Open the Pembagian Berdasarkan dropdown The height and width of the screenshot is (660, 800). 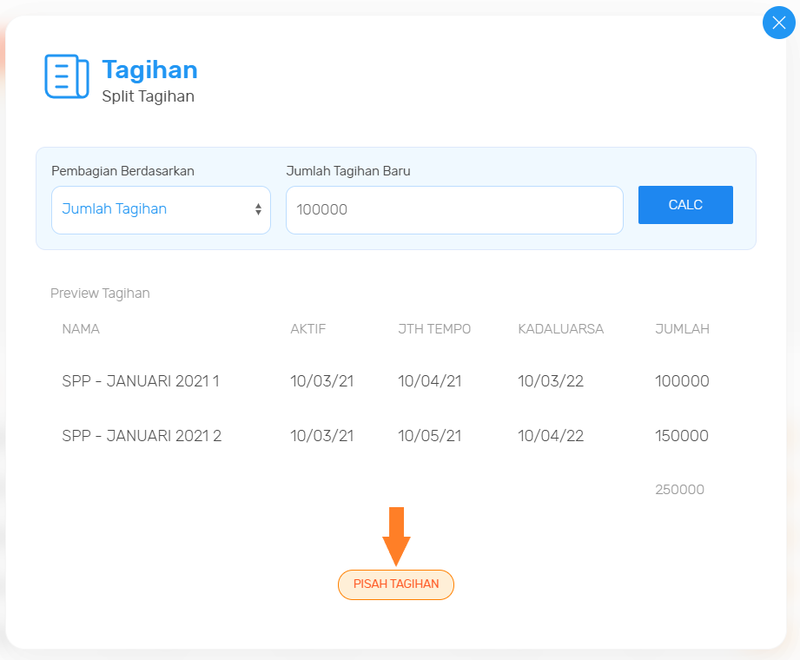[161, 210]
